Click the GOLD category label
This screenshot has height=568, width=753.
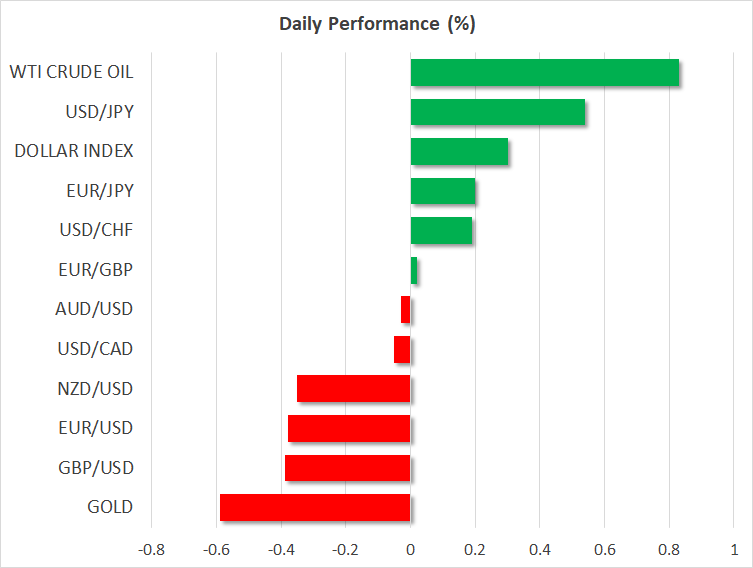pos(110,507)
